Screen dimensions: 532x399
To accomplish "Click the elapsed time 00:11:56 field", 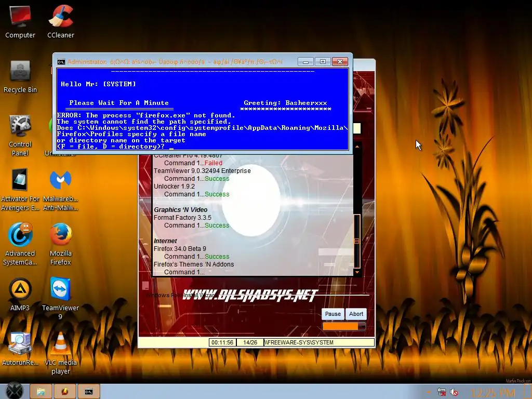I will click(222, 342).
